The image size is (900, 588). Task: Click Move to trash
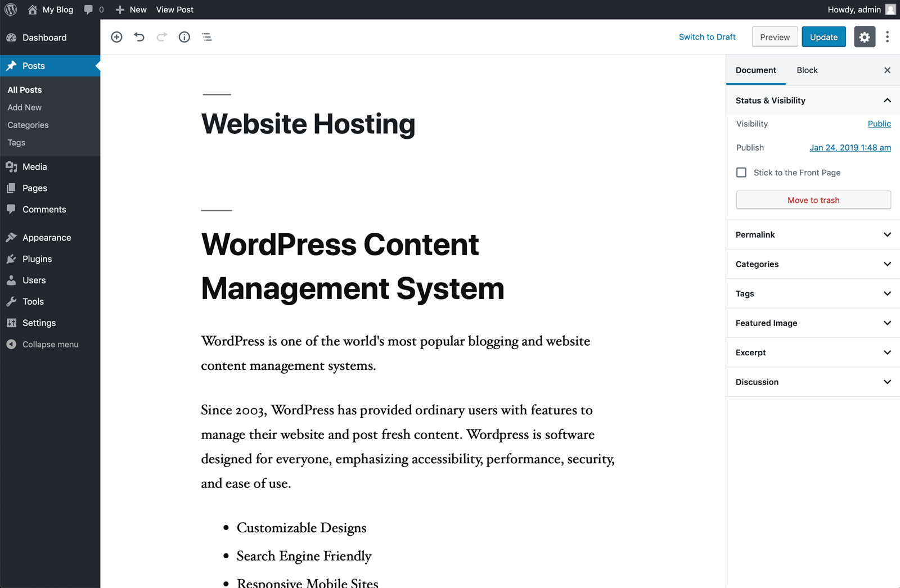point(813,200)
